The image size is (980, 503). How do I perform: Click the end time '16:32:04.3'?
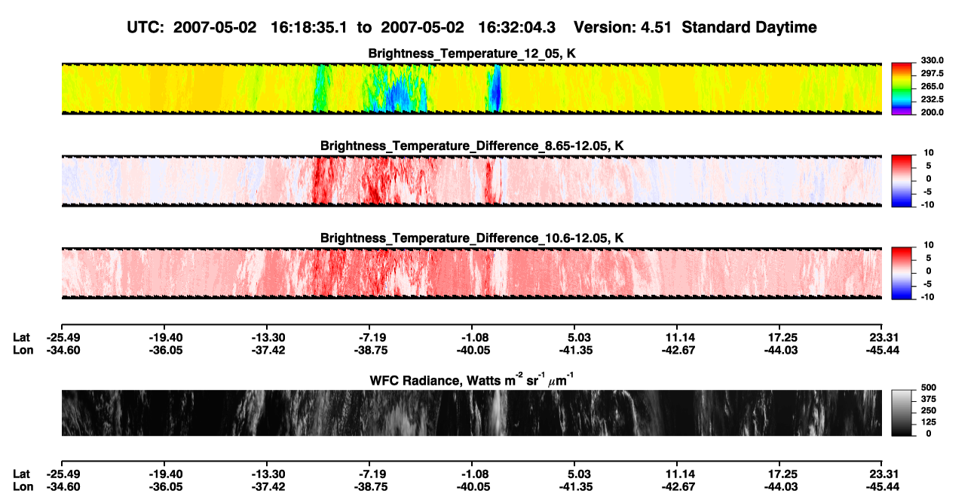coord(517,28)
